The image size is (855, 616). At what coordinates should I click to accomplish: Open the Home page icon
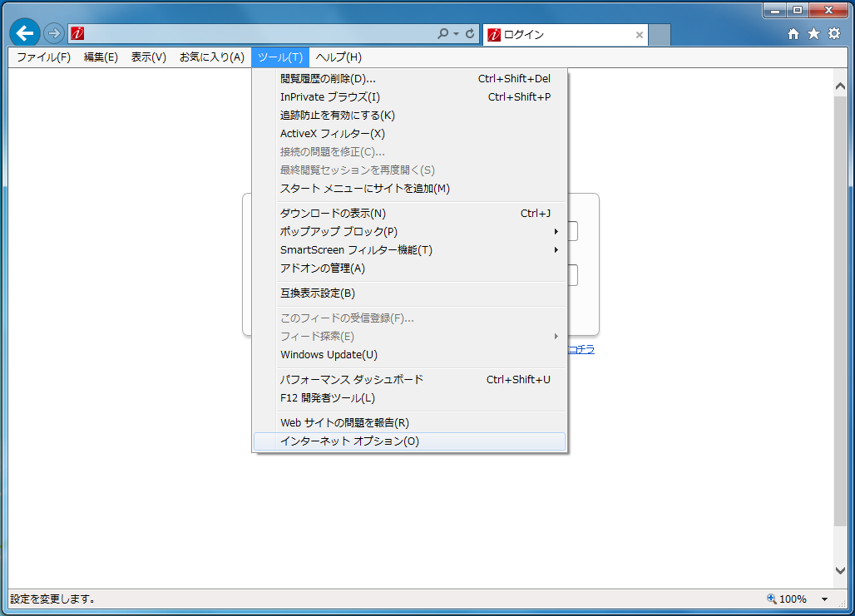(x=793, y=34)
